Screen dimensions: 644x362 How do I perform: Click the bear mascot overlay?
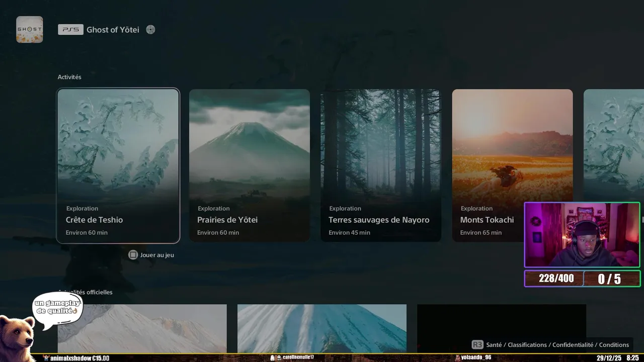[18, 338]
